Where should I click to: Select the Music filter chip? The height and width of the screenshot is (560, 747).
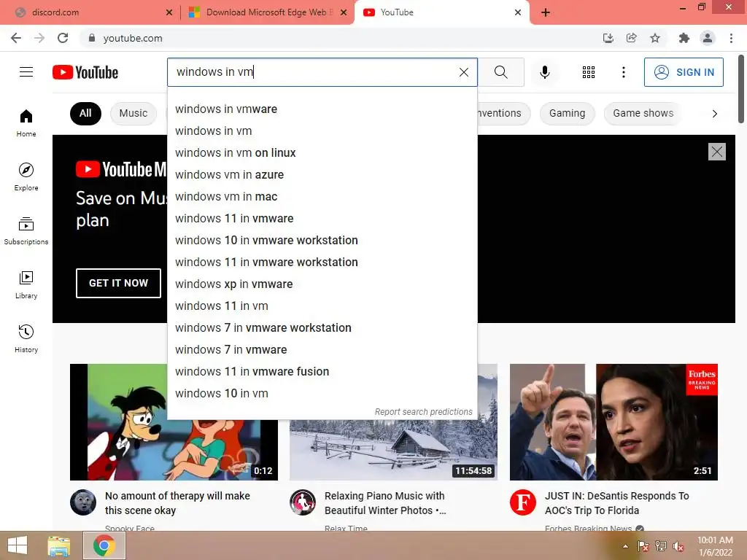(133, 113)
